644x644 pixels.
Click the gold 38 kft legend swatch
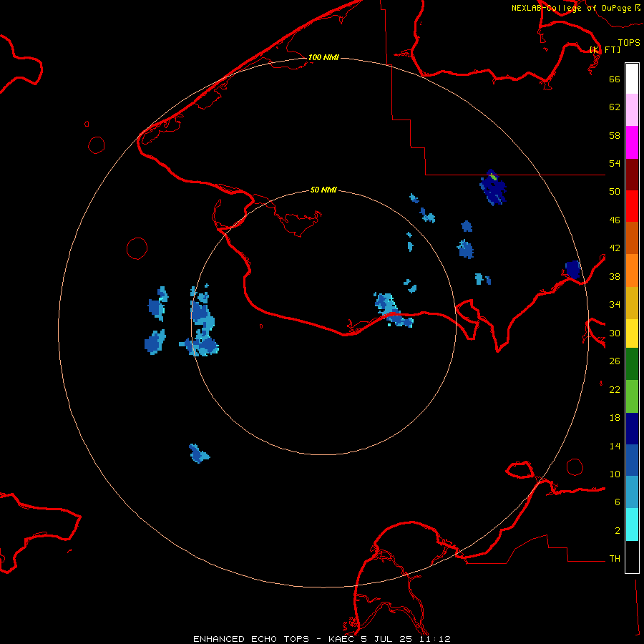pos(632,303)
